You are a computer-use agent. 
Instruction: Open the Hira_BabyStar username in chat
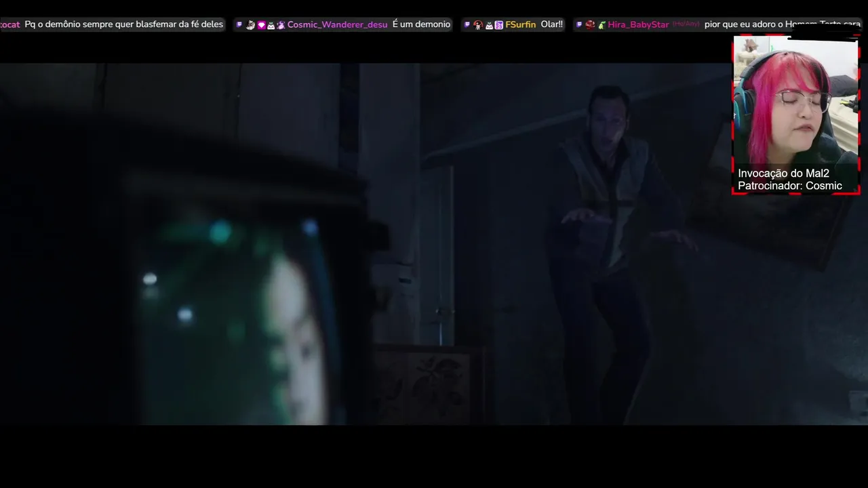(x=639, y=24)
